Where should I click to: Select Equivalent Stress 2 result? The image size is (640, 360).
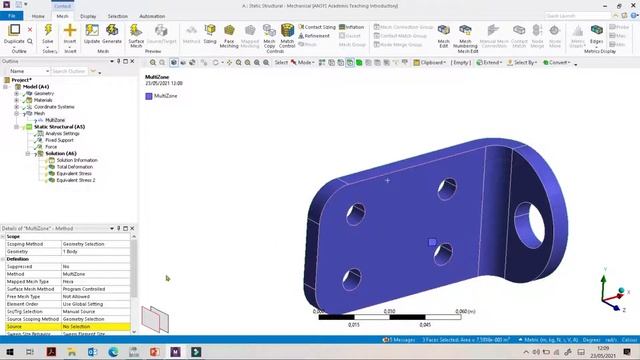[76, 180]
